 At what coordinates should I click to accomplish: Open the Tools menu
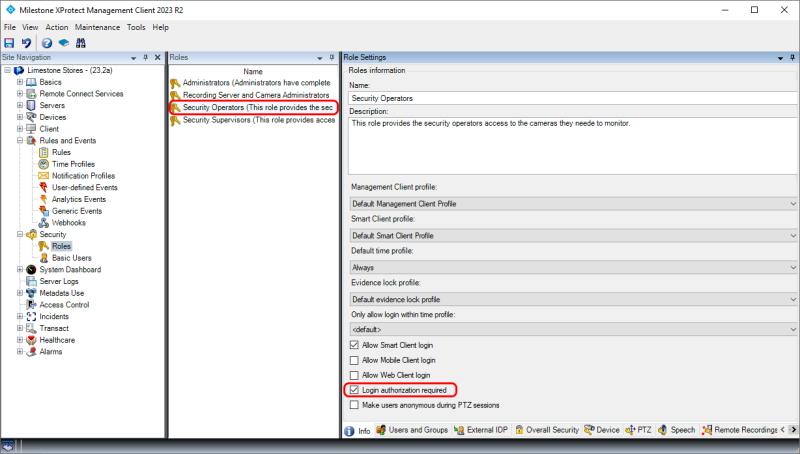pos(136,27)
